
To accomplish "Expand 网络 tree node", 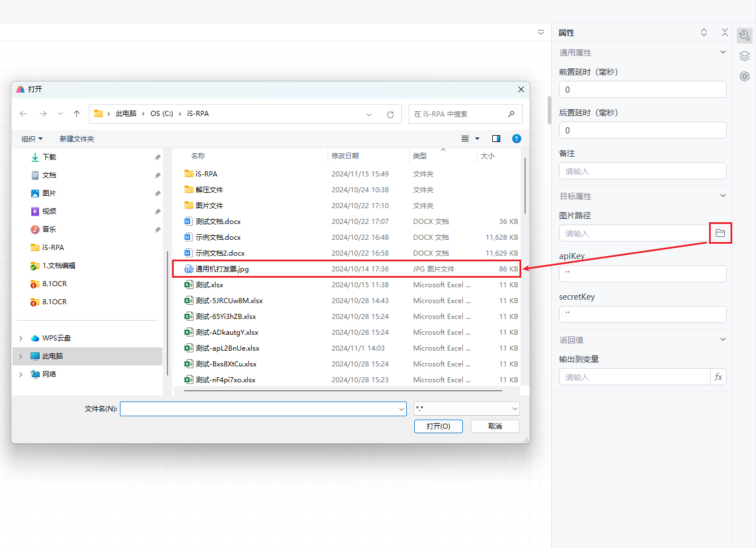I will coord(21,374).
